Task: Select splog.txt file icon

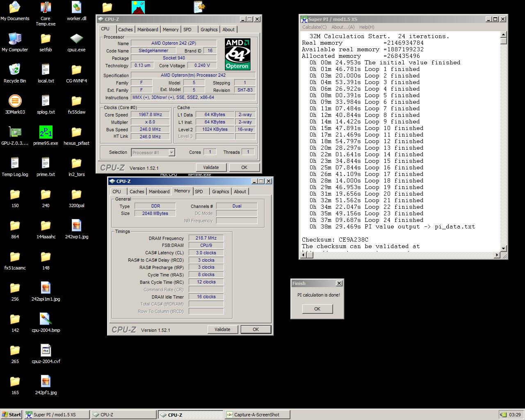Action: click(x=46, y=105)
